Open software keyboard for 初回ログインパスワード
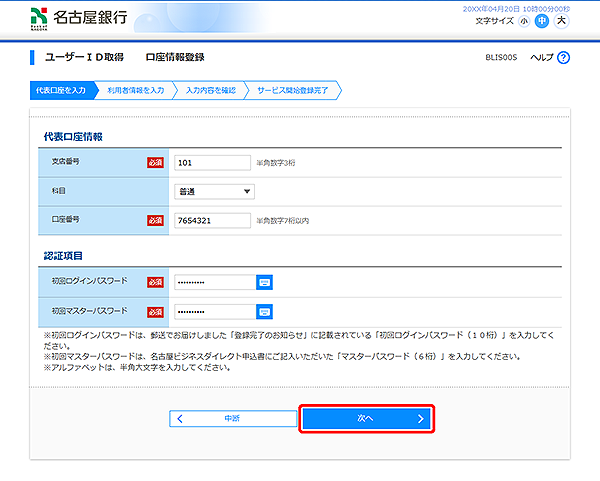Image resolution: width=600 pixels, height=481 pixels. tap(264, 282)
